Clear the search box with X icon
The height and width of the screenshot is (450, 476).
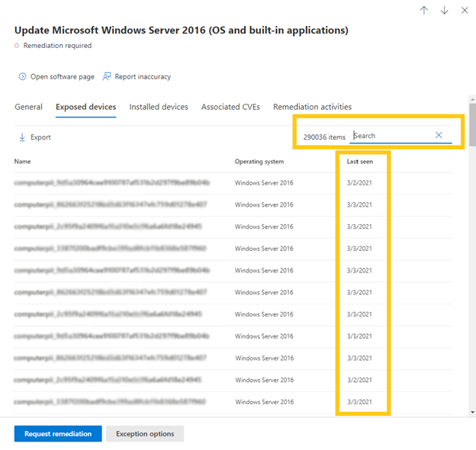439,135
